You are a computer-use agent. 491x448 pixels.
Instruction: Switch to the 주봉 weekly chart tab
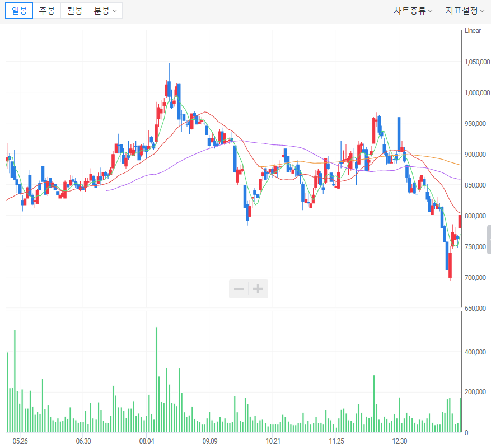[46, 11]
